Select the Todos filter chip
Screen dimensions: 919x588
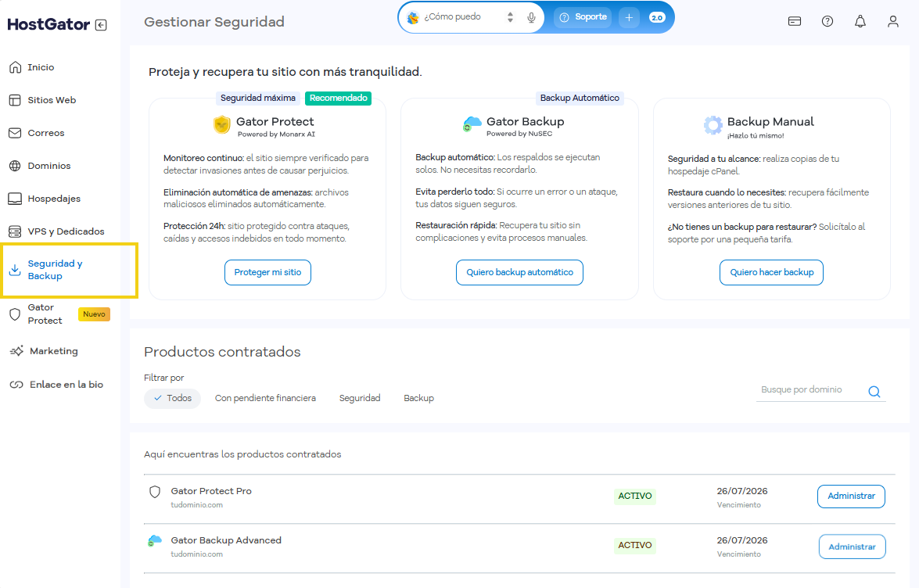(x=172, y=398)
